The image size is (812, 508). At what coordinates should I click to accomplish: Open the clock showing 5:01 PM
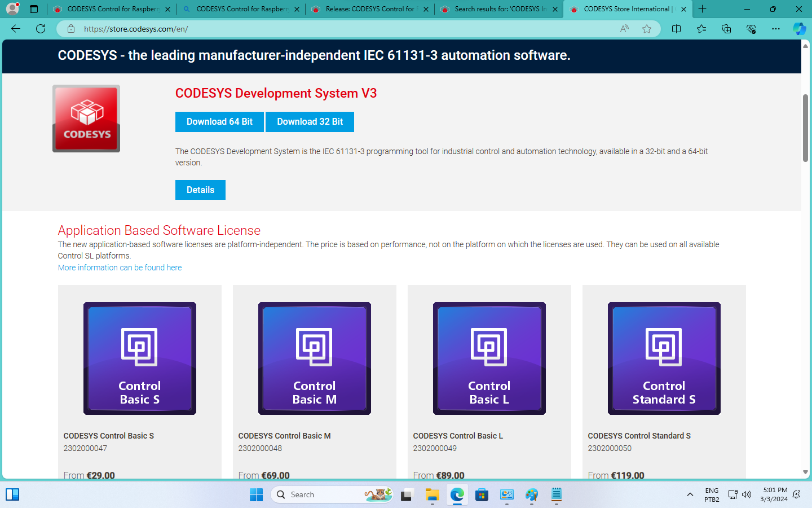tap(774, 494)
